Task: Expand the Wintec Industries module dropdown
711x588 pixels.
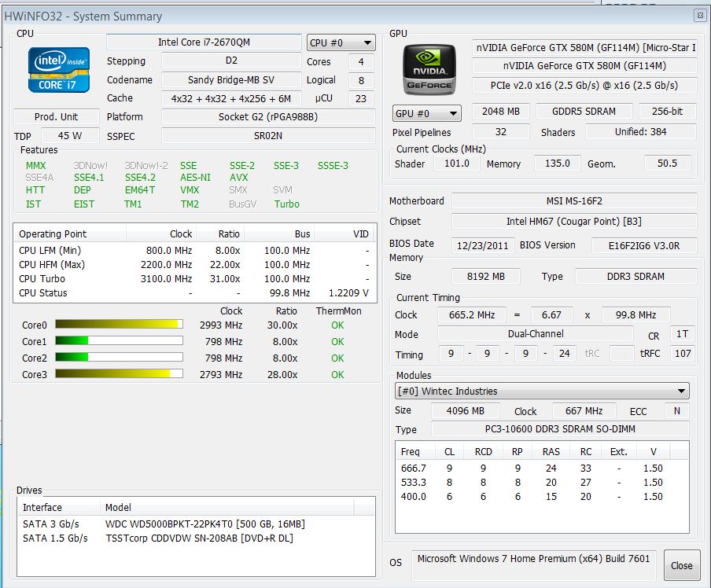Action: (x=542, y=391)
